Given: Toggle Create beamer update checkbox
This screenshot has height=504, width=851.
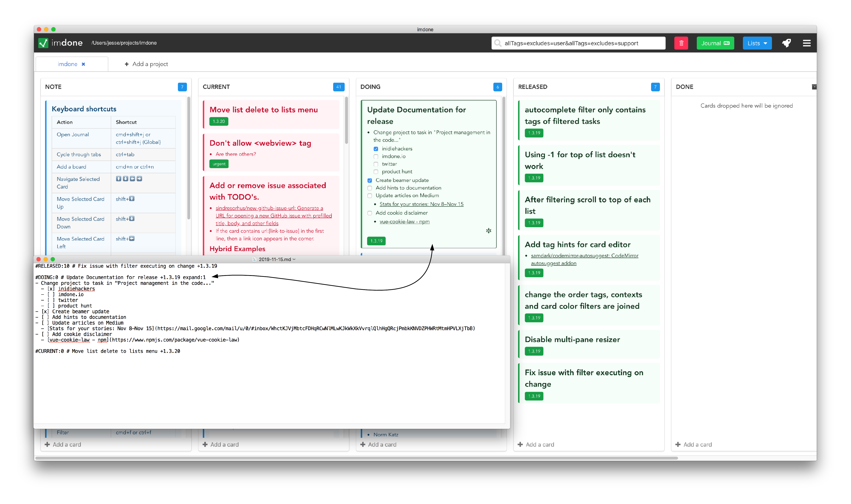Looking at the screenshot, I should pos(370,180).
